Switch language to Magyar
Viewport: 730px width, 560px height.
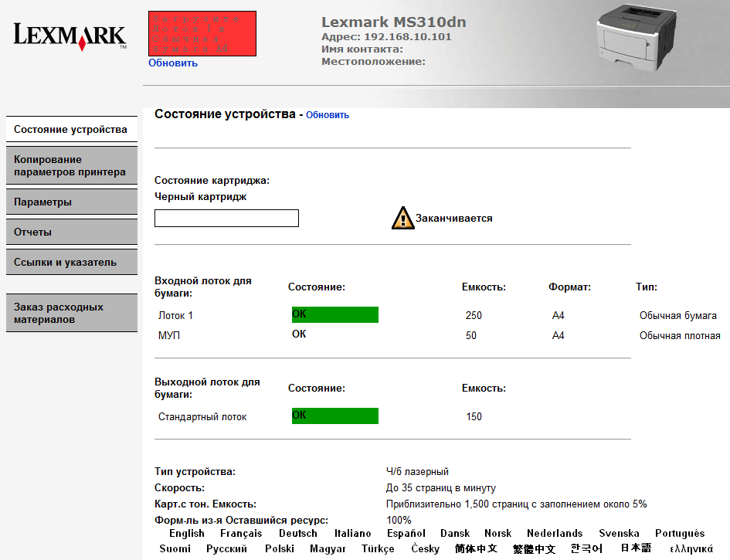click(x=328, y=549)
